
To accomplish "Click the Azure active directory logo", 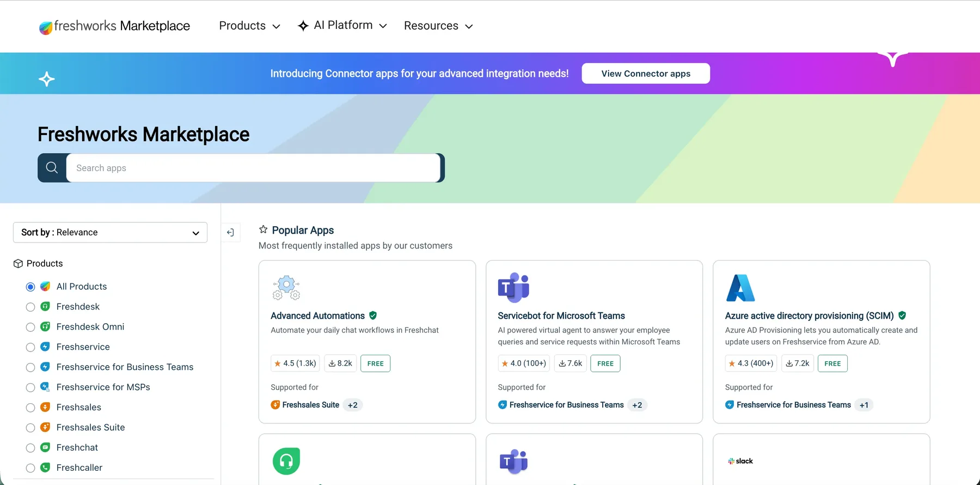I will (740, 288).
